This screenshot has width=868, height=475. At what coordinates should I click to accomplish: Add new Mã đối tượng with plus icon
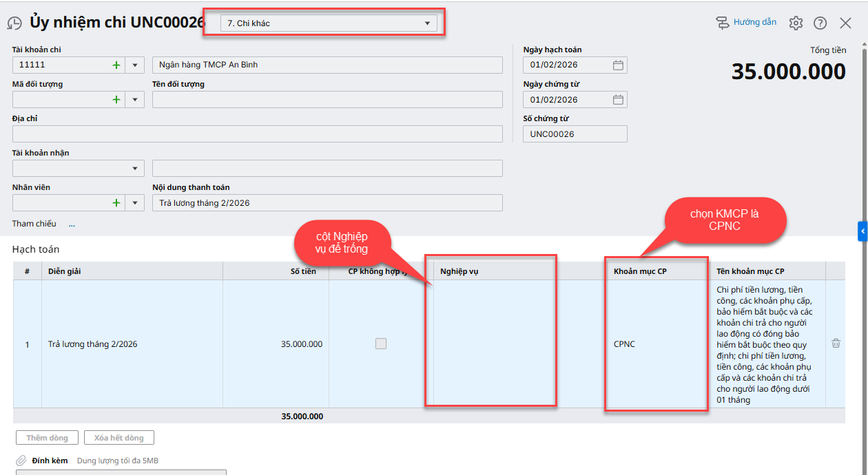pyautogui.click(x=116, y=99)
